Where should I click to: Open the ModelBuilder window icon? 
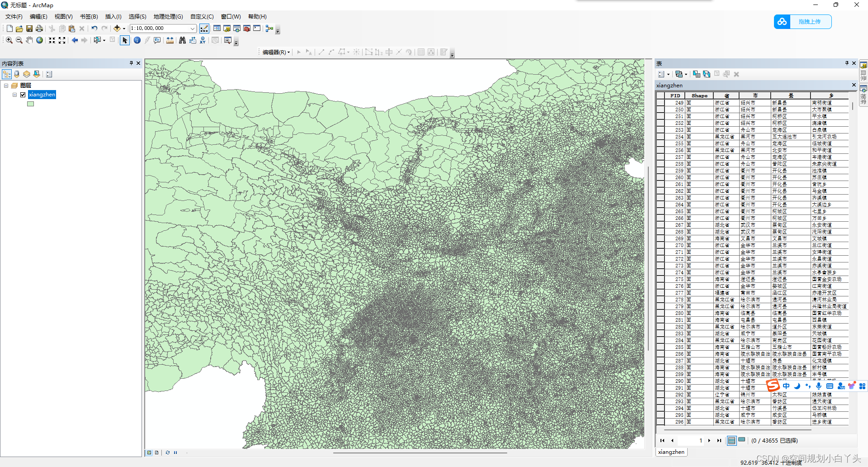269,29
